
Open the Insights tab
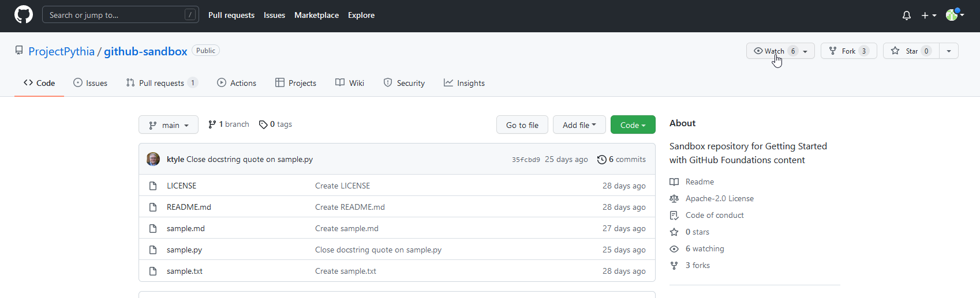pos(464,83)
